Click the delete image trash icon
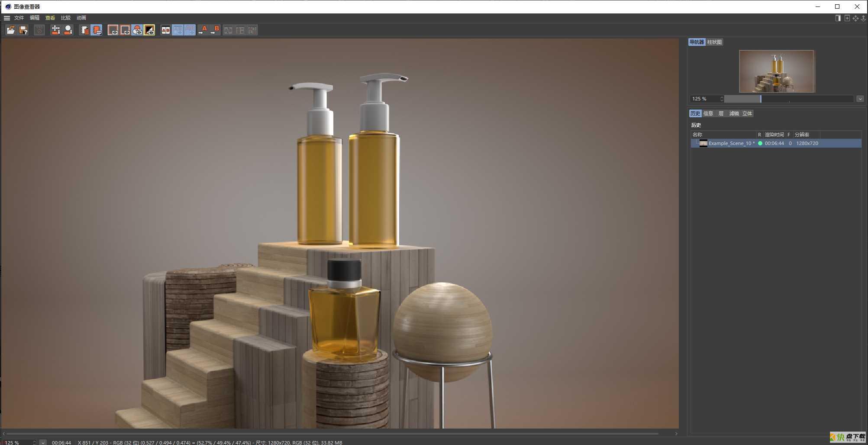The image size is (868, 445). tap(84, 30)
